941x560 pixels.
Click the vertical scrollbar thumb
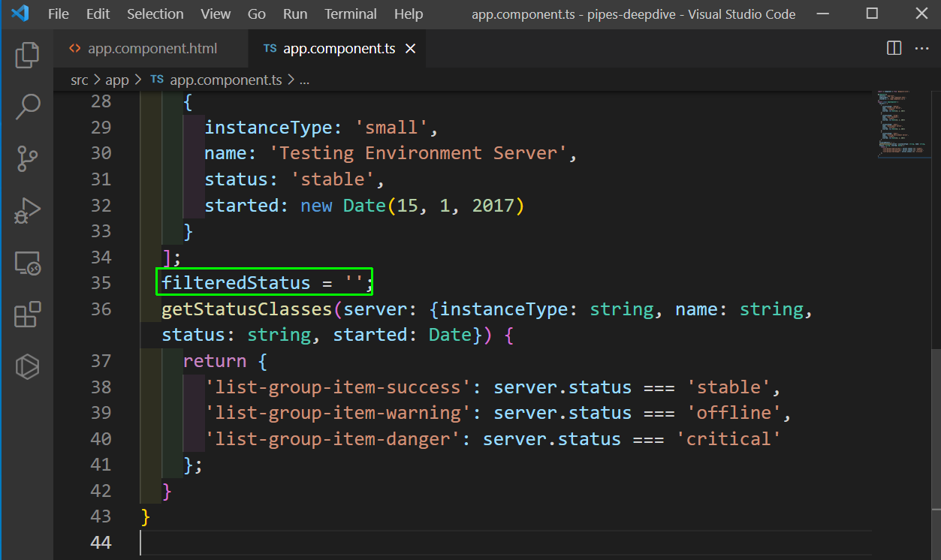[936, 455]
